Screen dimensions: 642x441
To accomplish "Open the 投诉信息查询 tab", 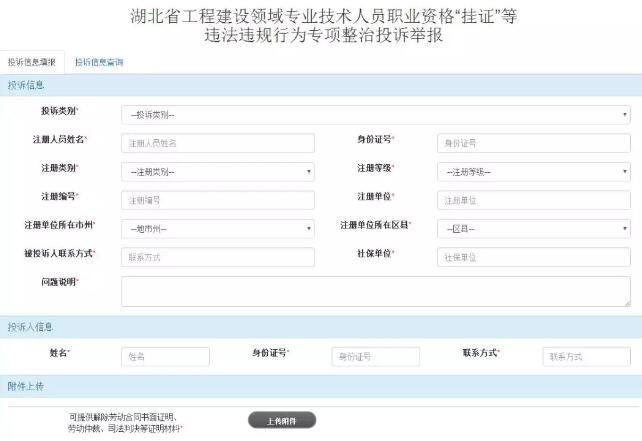I will click(99, 62).
